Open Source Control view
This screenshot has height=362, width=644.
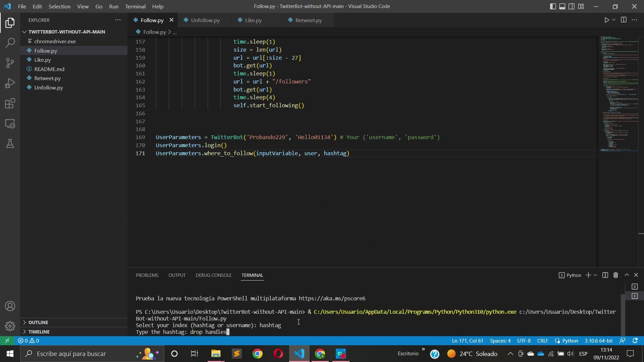tap(10, 63)
